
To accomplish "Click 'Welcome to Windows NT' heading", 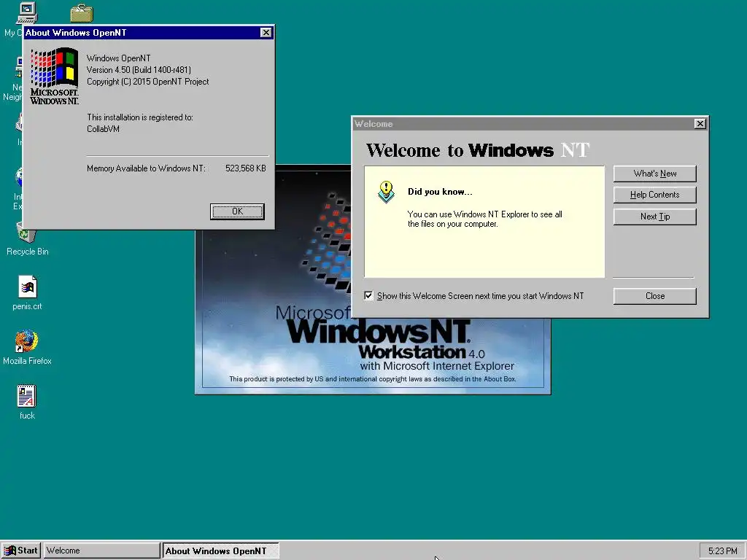I will (x=478, y=150).
